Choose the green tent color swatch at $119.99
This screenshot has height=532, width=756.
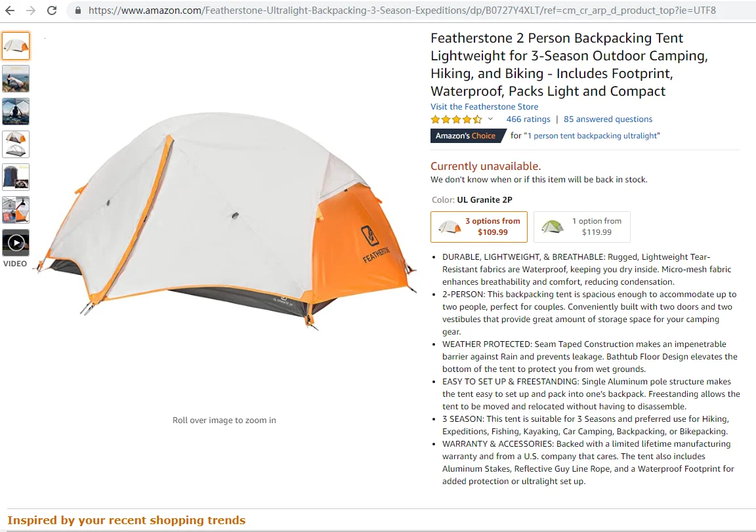[x=582, y=226]
